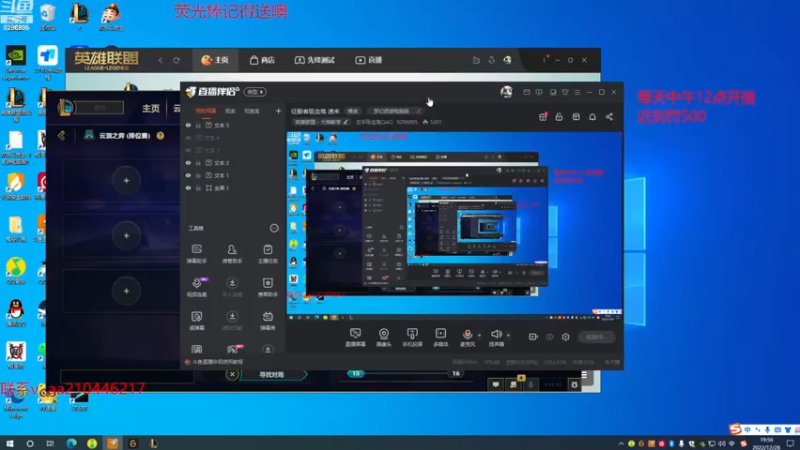Open 直播 tab in 英雄联盟 launcher

point(369,60)
